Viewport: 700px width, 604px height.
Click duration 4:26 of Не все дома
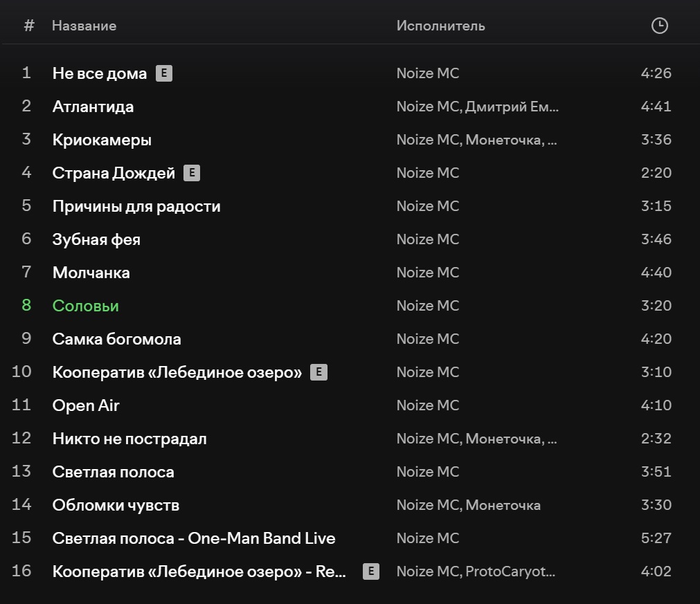(656, 73)
